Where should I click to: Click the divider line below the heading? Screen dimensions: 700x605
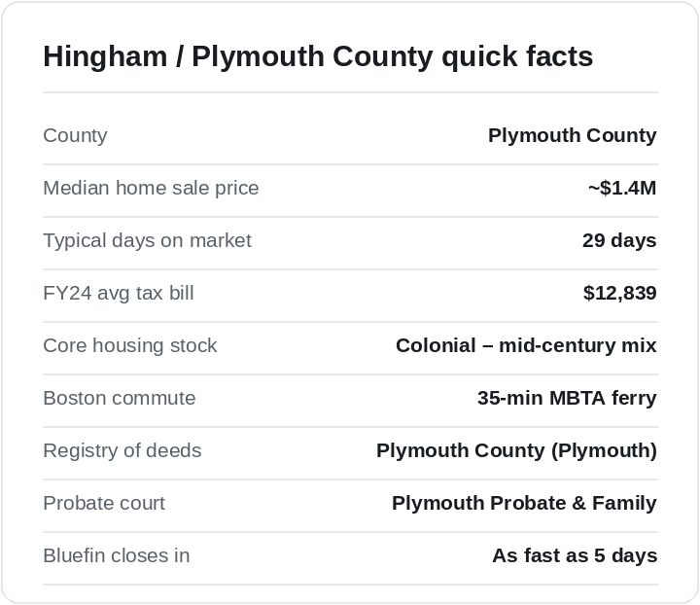350,92
